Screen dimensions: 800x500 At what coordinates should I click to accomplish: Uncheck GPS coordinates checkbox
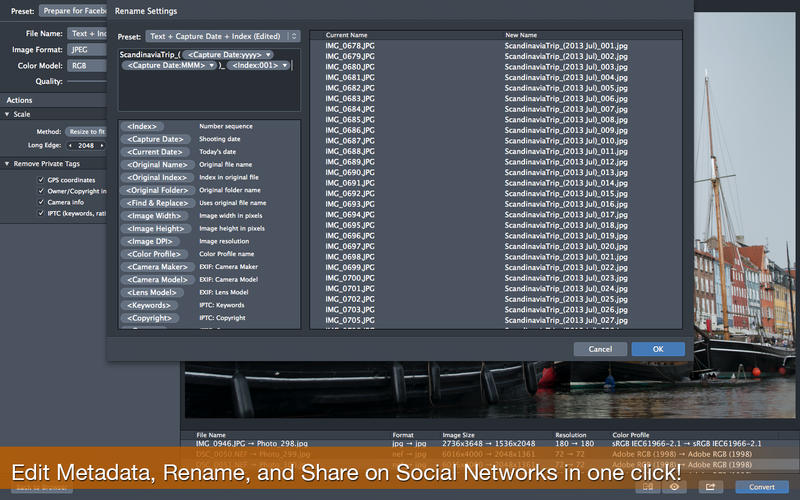(40, 179)
